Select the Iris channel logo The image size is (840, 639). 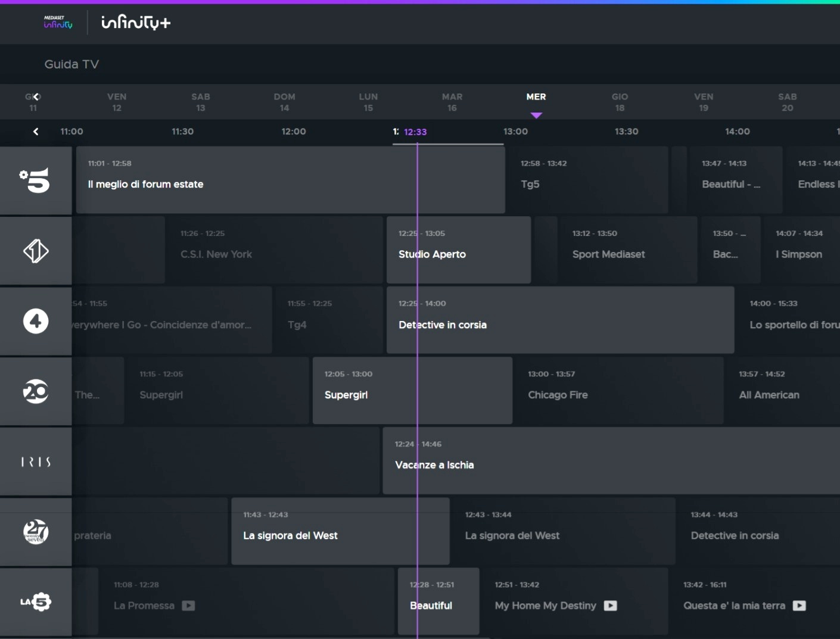(x=36, y=462)
